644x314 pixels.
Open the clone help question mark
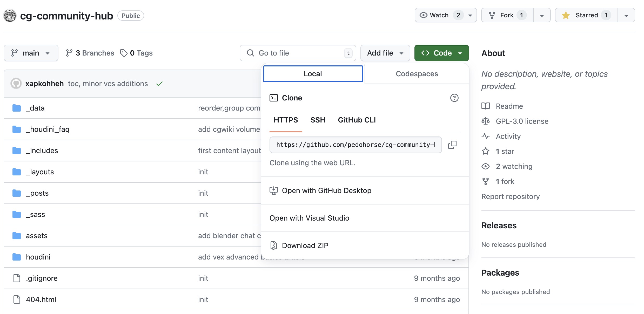[454, 98]
